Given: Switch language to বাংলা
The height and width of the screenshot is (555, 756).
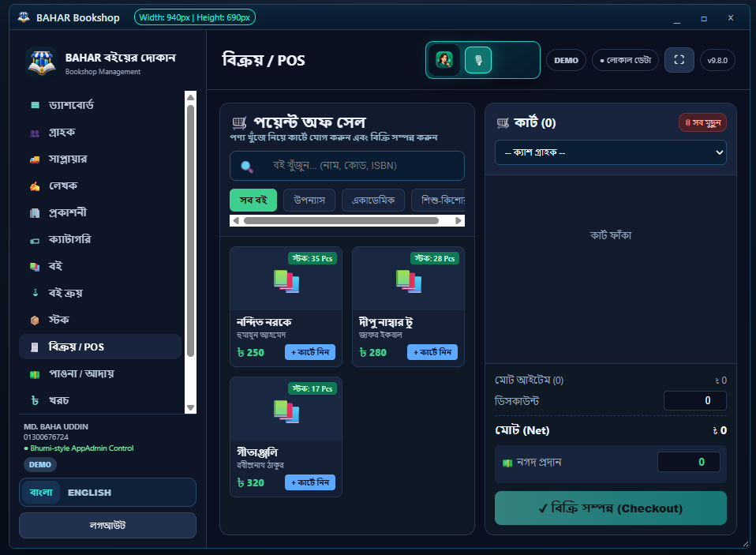Looking at the screenshot, I should click(x=41, y=493).
